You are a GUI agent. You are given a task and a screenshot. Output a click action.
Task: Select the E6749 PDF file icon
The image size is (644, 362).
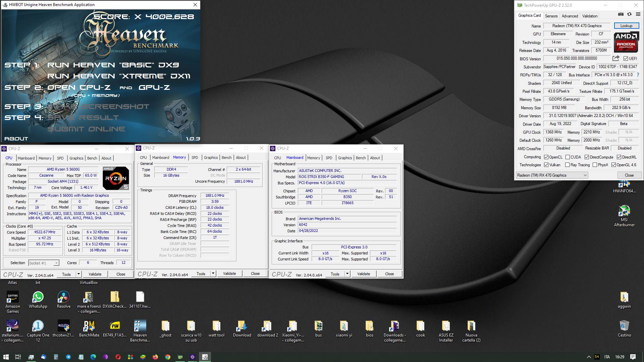coord(115,328)
